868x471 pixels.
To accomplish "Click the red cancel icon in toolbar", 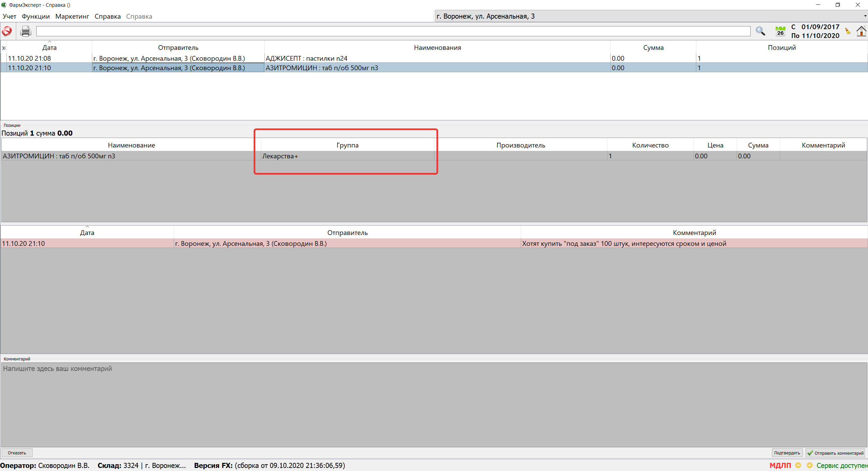I will [7, 31].
